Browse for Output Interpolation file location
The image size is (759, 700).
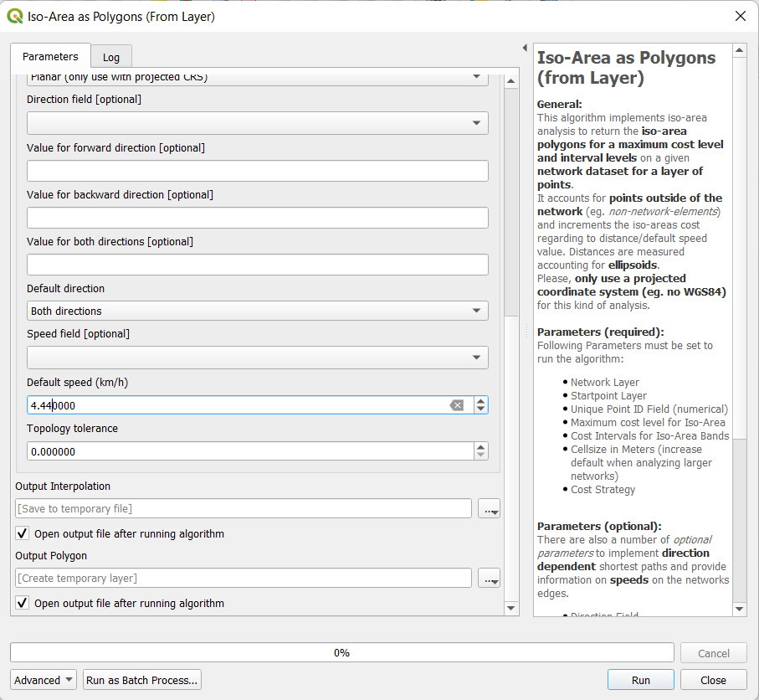pyautogui.click(x=489, y=509)
